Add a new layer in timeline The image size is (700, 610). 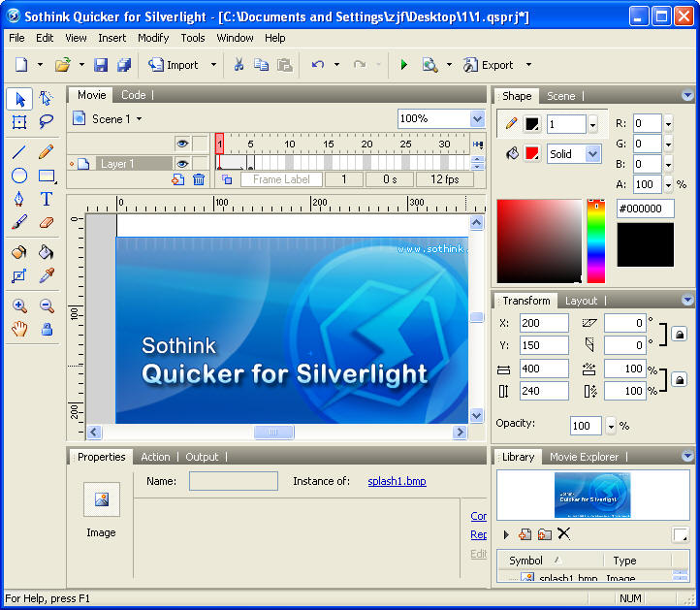tap(178, 179)
